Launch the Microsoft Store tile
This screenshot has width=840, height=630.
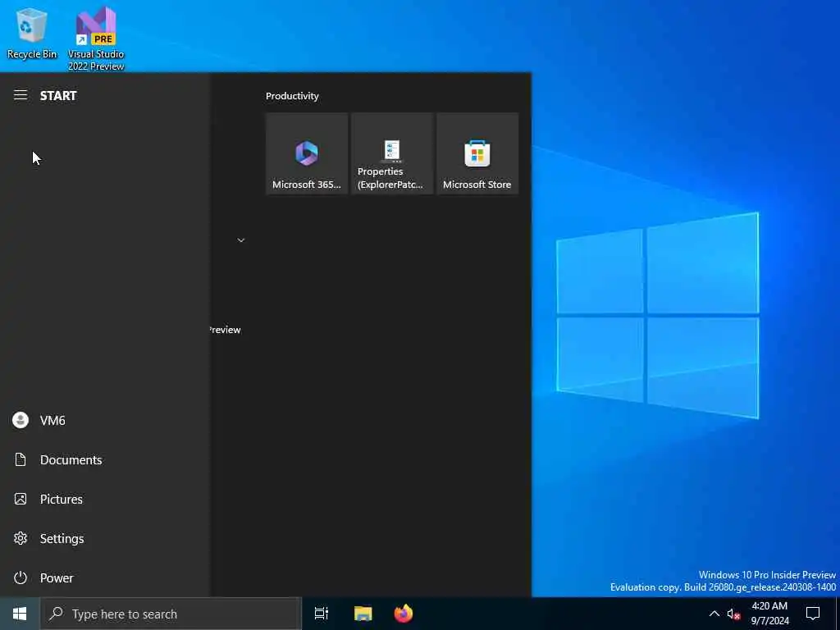(477, 153)
